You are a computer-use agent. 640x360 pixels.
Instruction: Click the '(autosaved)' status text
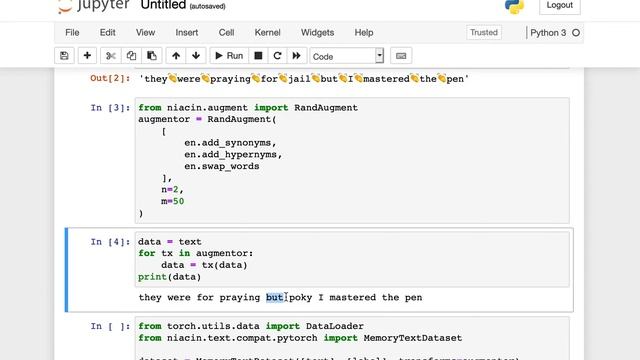pos(207,7)
